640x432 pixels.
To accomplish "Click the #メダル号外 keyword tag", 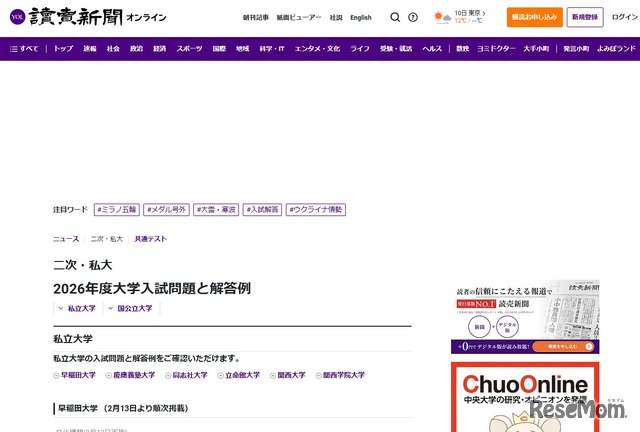I will click(167, 209).
